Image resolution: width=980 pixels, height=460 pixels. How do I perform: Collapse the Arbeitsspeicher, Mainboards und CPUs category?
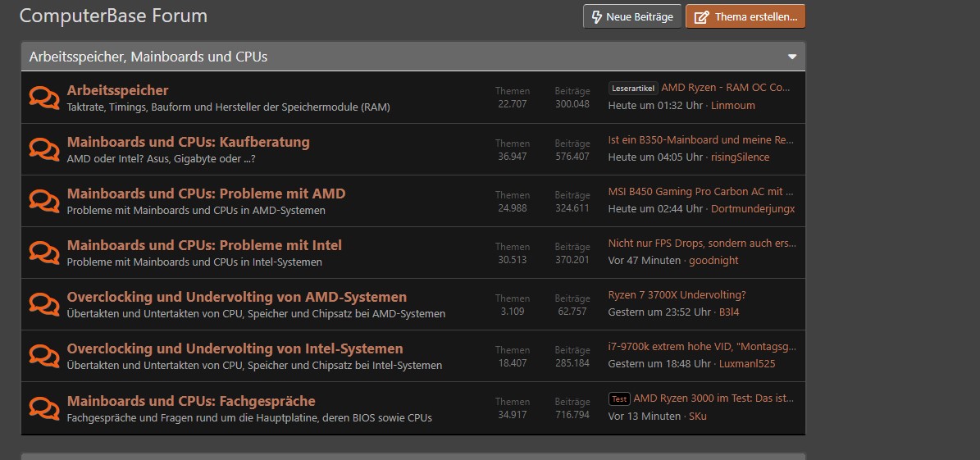tap(792, 57)
